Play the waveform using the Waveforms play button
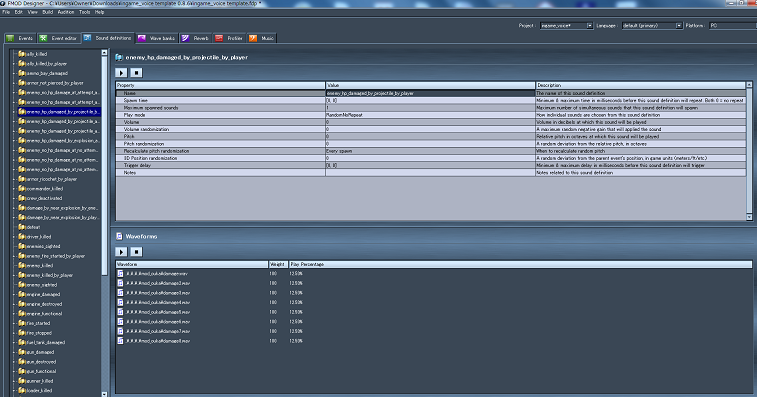757x397 pixels. pyautogui.click(x=121, y=252)
